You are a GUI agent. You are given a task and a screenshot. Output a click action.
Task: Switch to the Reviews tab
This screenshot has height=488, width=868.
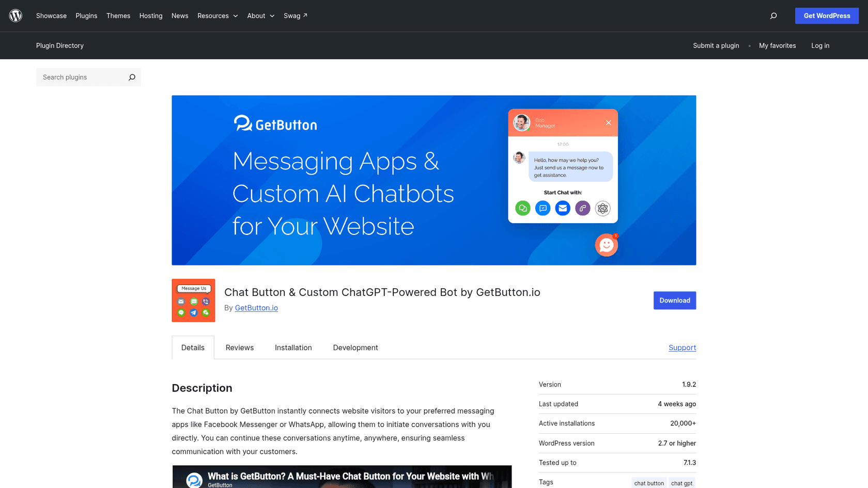pyautogui.click(x=240, y=348)
